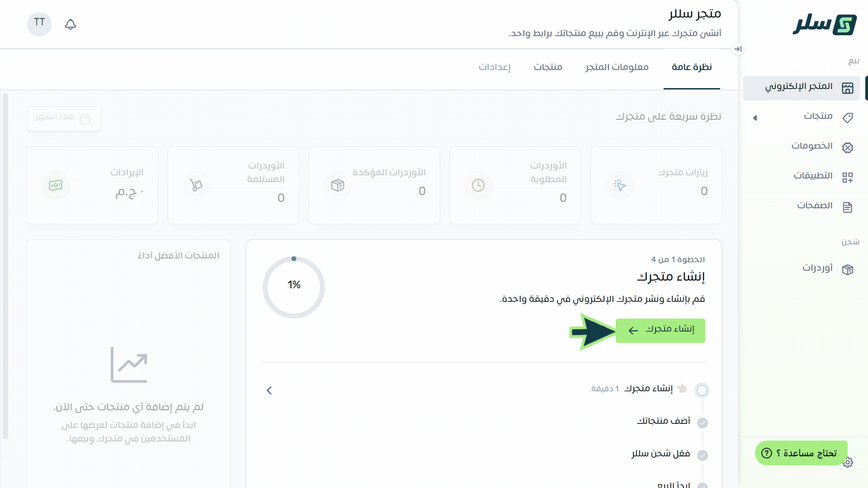Click the notifications bell icon
This screenshot has width=868, height=488.
pyautogui.click(x=71, y=24)
